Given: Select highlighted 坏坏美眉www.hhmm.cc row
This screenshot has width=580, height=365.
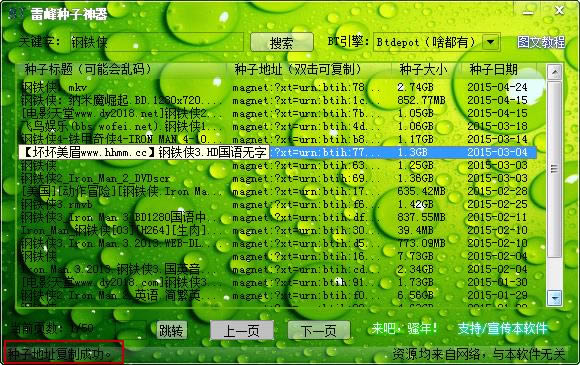Looking at the screenshot, I should click(x=276, y=152).
